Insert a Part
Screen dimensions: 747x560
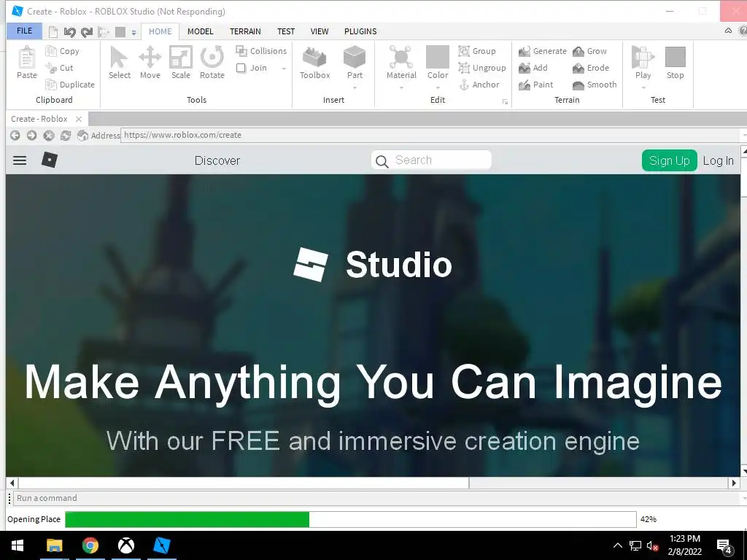355,58
